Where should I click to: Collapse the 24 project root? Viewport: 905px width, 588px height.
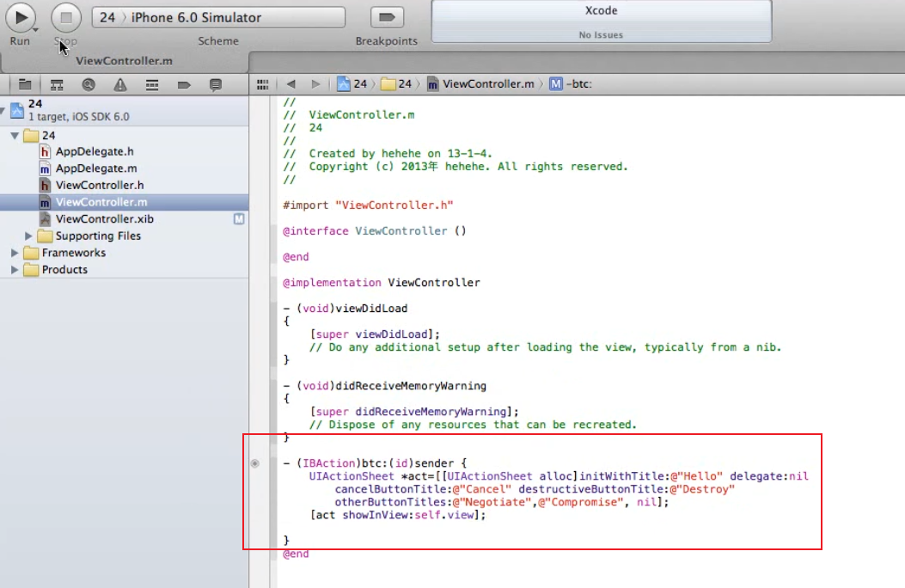point(3,110)
